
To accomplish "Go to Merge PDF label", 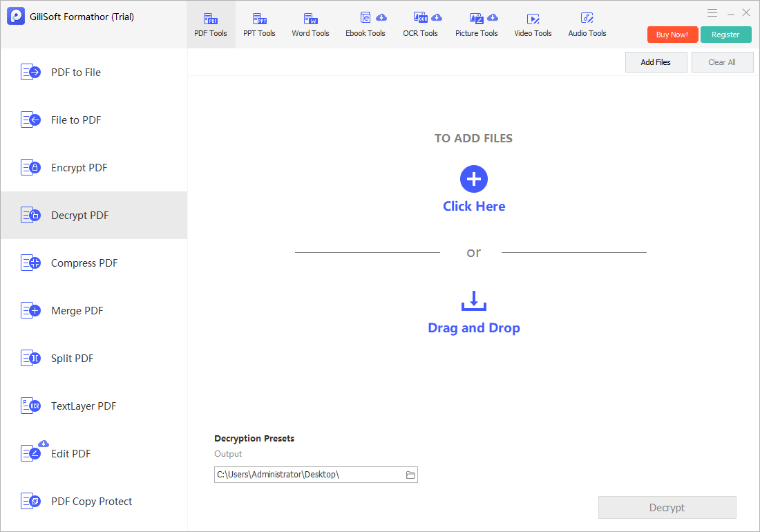I will click(77, 311).
